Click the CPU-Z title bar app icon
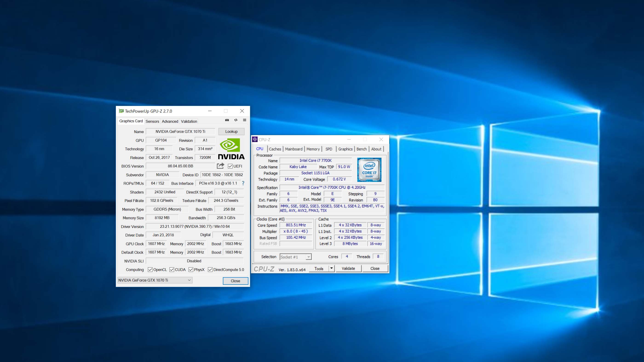Image resolution: width=644 pixels, height=362 pixels. 255,140
